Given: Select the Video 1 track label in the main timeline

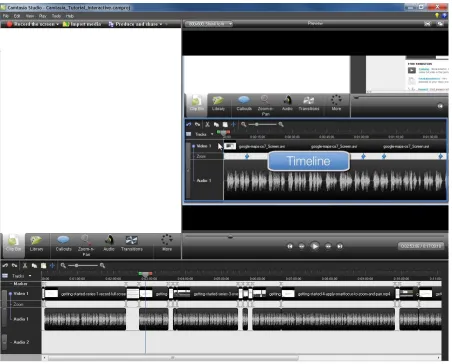Looking at the screenshot, I should point(21,294).
